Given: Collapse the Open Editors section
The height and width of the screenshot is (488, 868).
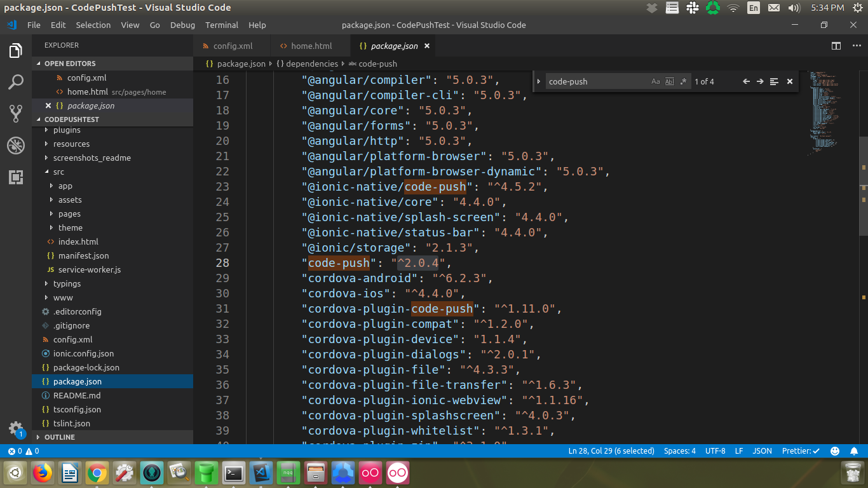Looking at the screenshot, I should [112, 64].
